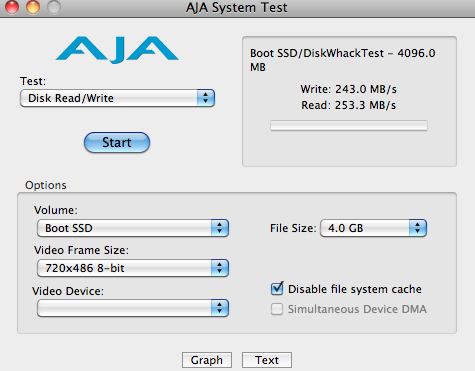Click the Test dropdown blue arrow stepper
The image size is (475, 371).
click(x=205, y=98)
